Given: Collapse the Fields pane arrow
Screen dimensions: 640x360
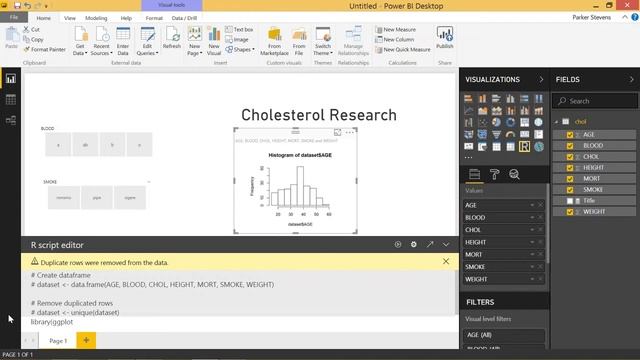Looking at the screenshot, I should pos(631,80).
